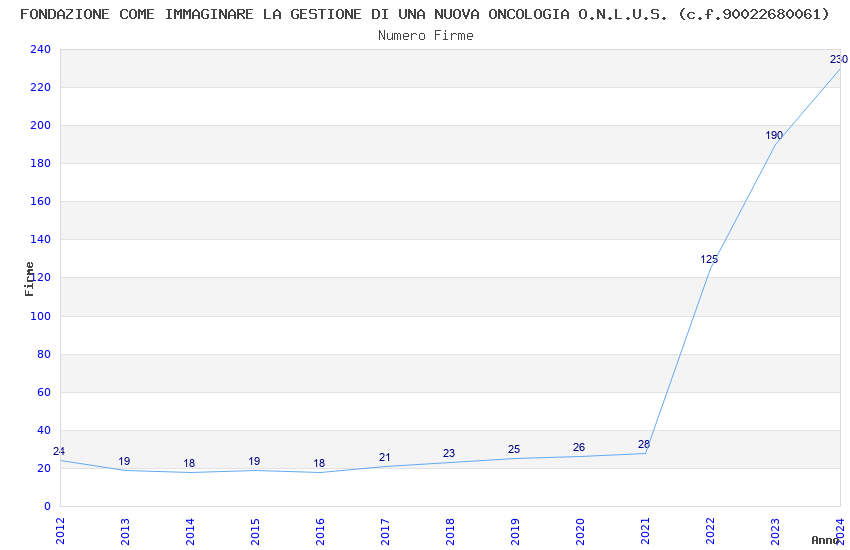Click the data label 19 above 2015

pyautogui.click(x=254, y=461)
